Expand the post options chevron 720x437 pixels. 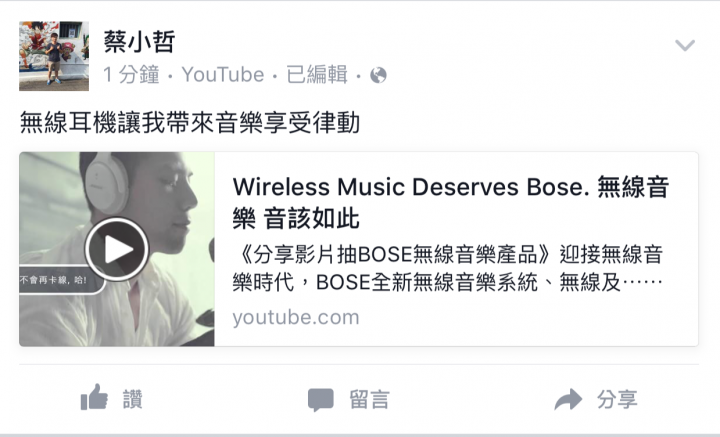[685, 45]
